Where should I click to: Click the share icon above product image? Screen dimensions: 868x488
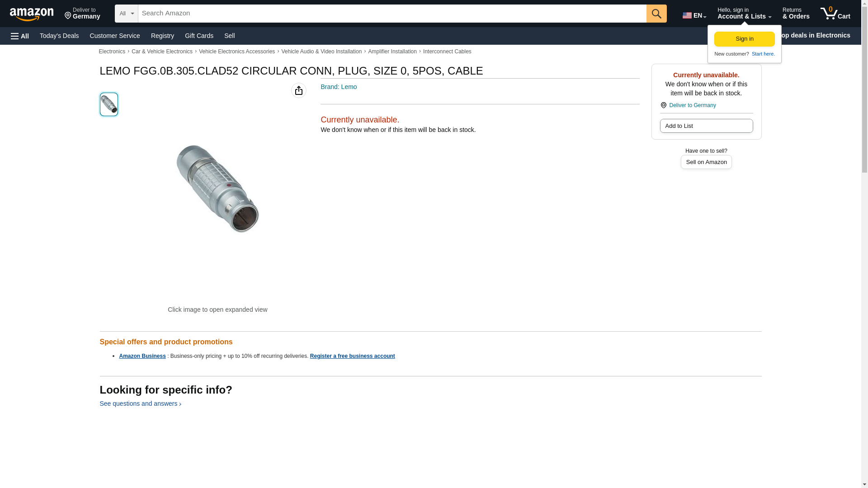click(x=298, y=90)
